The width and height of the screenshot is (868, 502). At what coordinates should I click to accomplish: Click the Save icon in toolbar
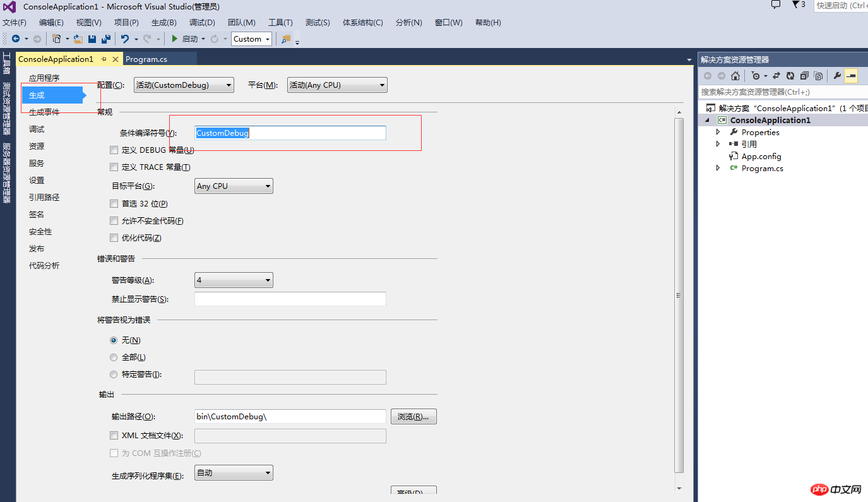[x=92, y=39]
